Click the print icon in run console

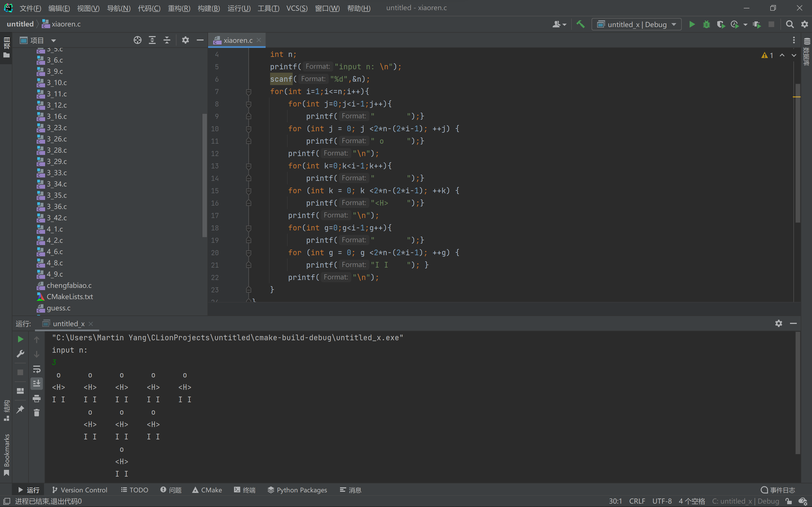click(37, 398)
